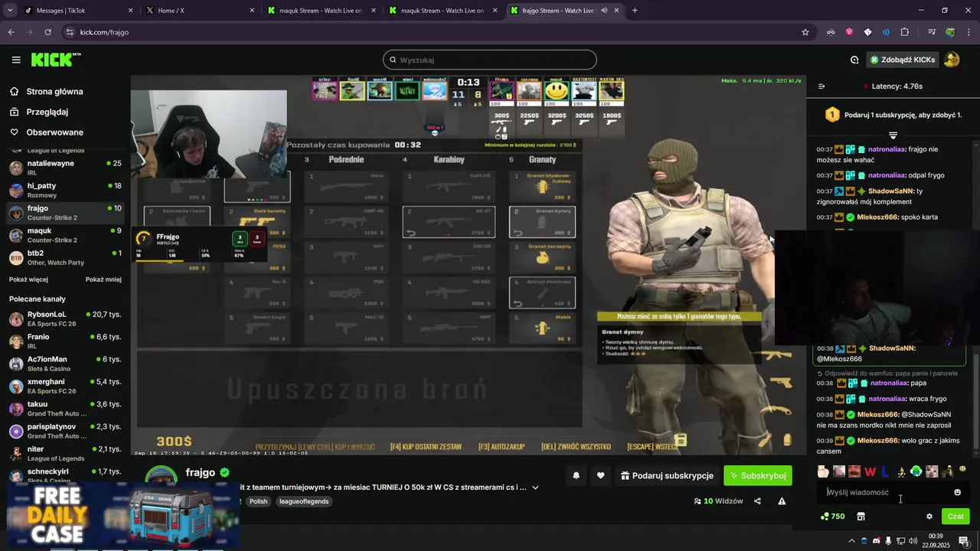Toggle follow heart button
The width and height of the screenshot is (980, 551).
pyautogui.click(x=600, y=475)
